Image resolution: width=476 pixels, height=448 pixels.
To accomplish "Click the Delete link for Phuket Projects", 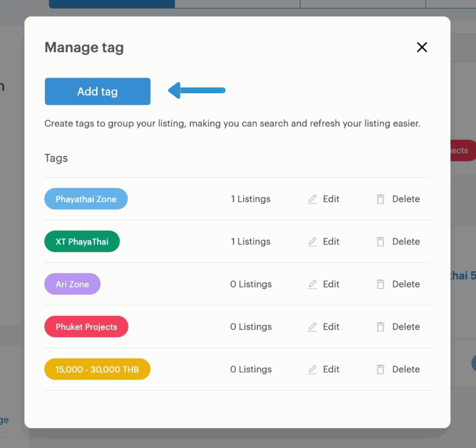I will pyautogui.click(x=406, y=327).
